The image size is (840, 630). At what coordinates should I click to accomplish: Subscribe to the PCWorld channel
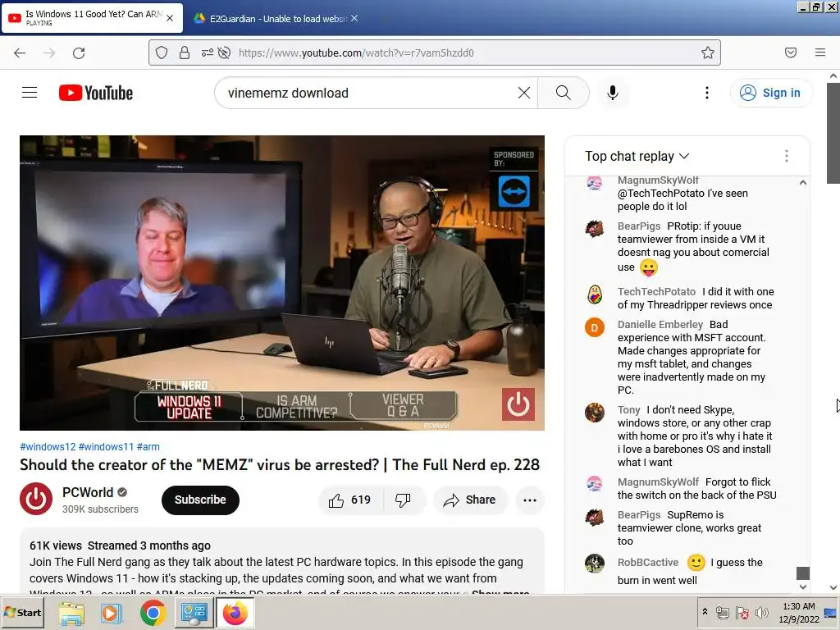tap(200, 500)
